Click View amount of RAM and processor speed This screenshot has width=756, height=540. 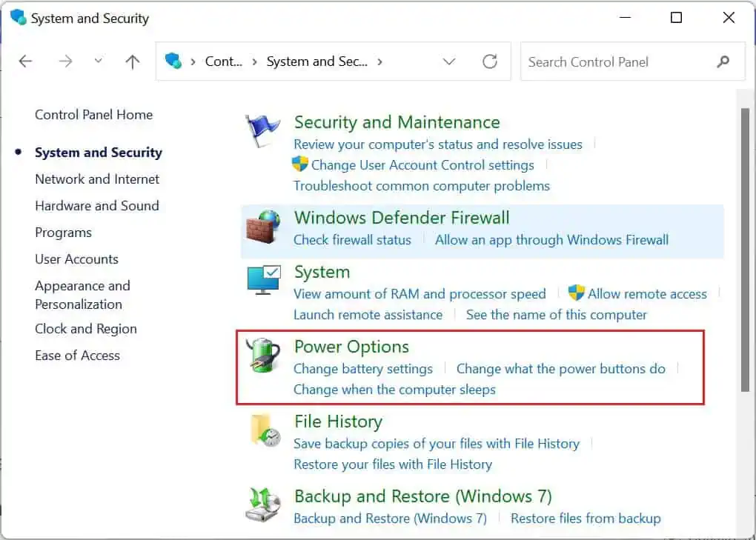point(420,294)
